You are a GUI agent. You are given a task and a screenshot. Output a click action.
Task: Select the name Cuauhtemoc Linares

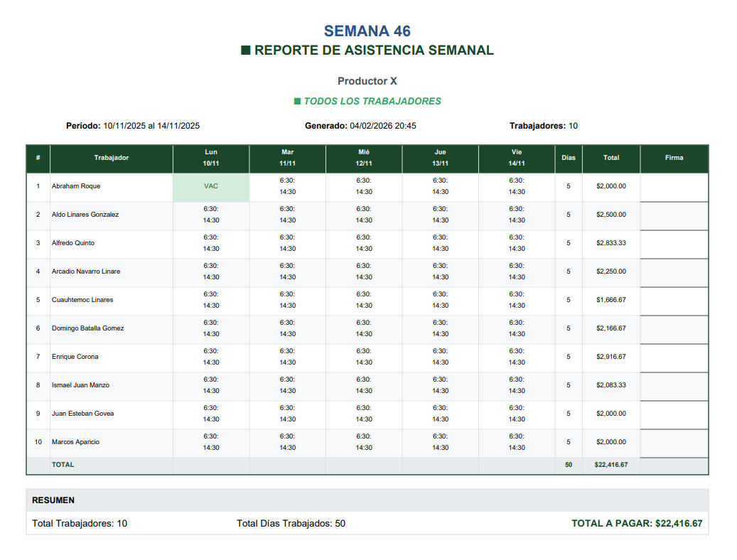point(82,300)
